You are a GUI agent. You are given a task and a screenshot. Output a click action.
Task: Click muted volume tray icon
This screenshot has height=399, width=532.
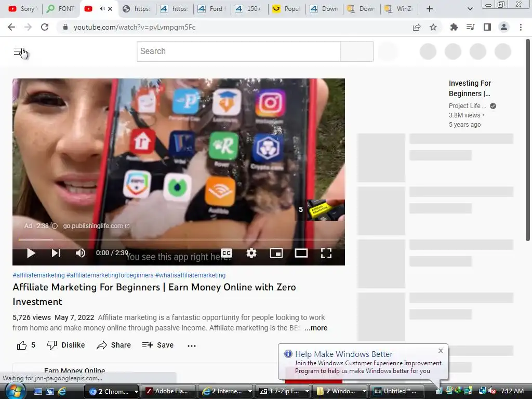tap(493, 391)
